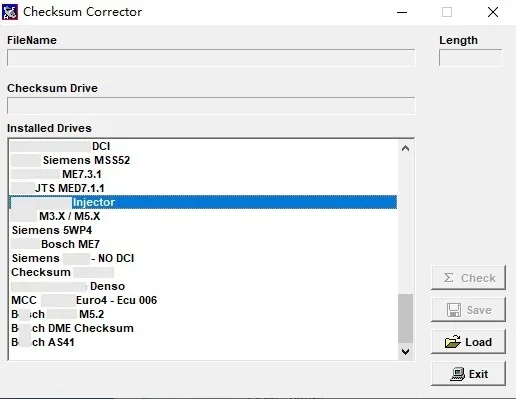Click the Installed Drives scroll up arrow
Viewport: 516px width, 399px height.
coord(405,148)
